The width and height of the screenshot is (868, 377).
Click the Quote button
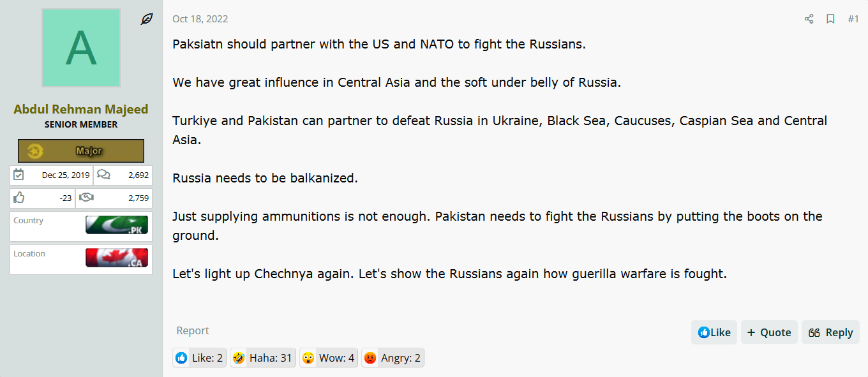pyautogui.click(x=769, y=332)
